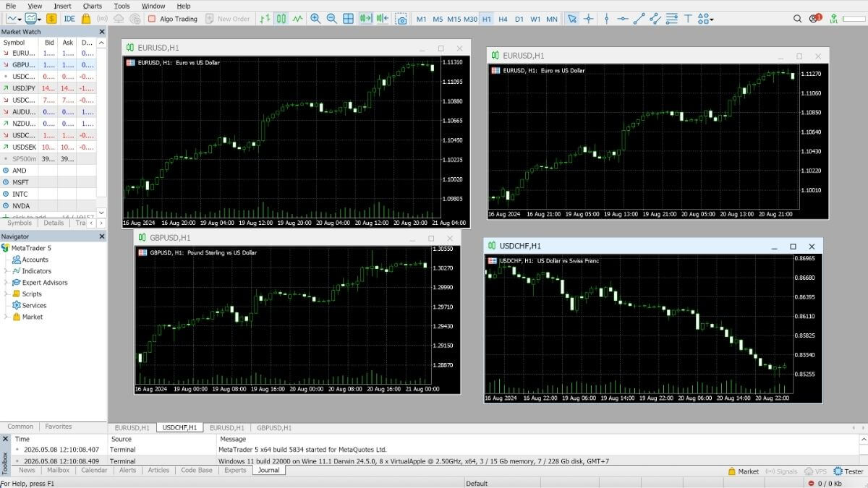868x488 pixels.
Task: Select USDSEK row in Market Watch
Action: coord(48,147)
